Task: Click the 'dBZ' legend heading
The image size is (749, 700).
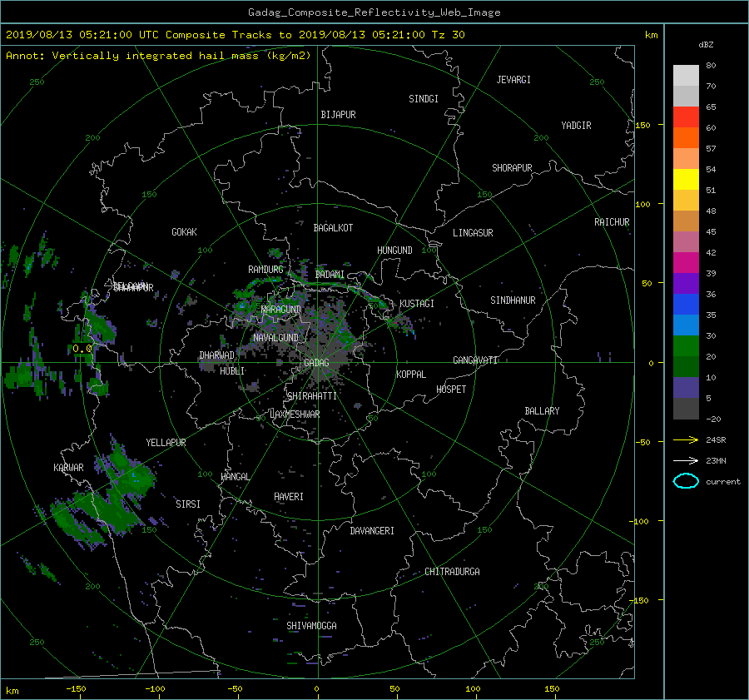Action: click(x=706, y=45)
